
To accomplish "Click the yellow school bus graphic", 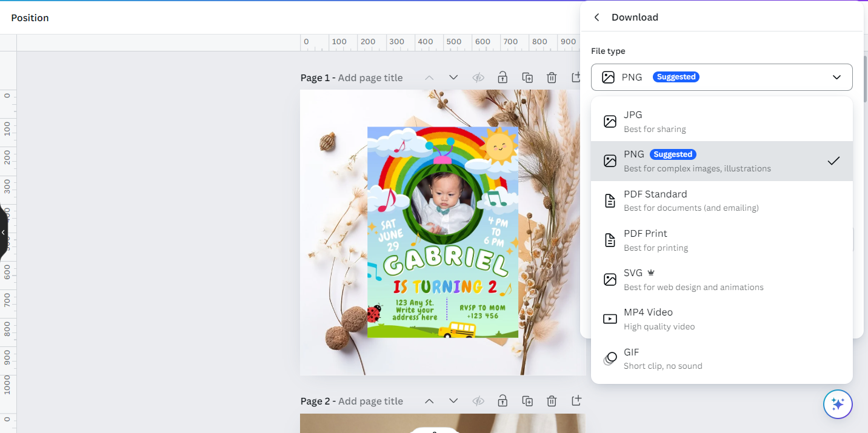I will click(x=457, y=330).
